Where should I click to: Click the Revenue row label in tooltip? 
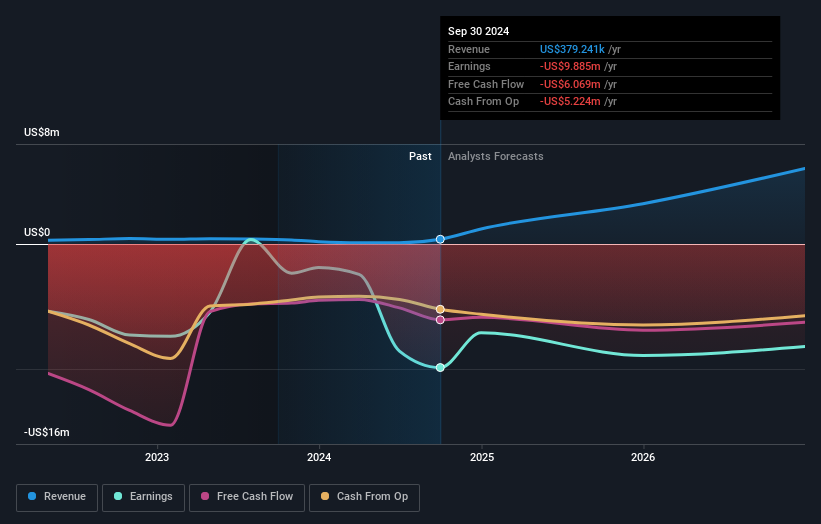(469, 49)
